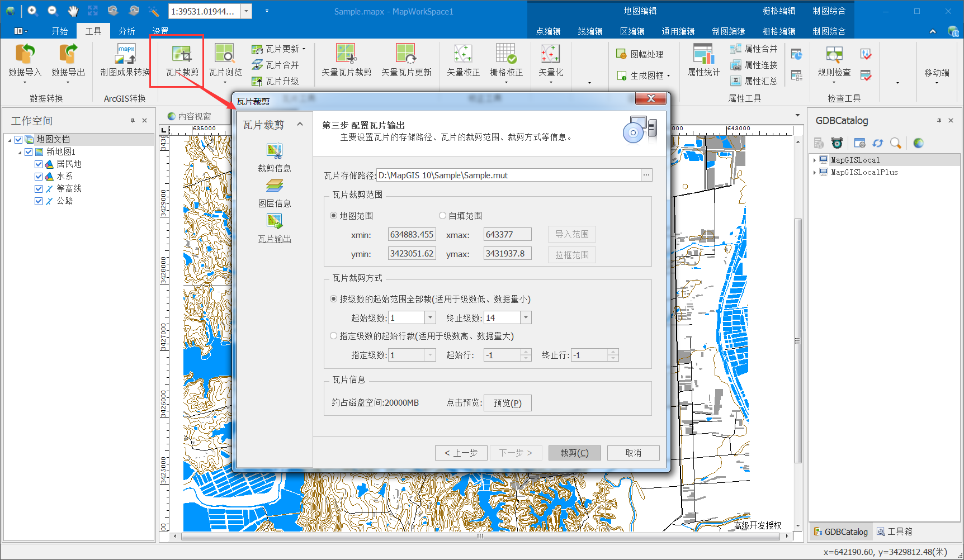Select 指定级数的起始行裁 option

point(334,336)
